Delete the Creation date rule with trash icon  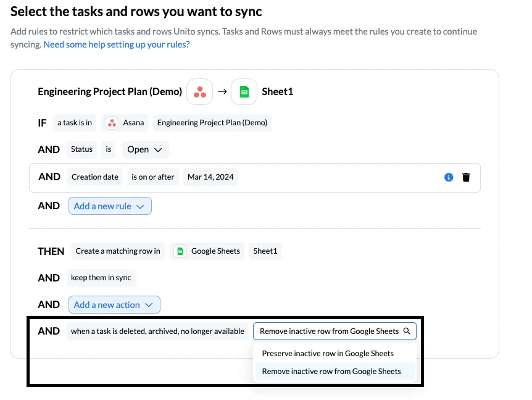(466, 177)
